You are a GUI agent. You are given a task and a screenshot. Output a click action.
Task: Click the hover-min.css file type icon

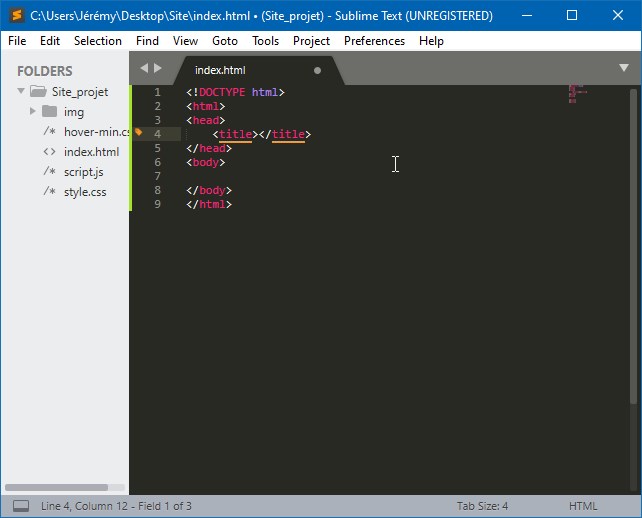click(50, 131)
